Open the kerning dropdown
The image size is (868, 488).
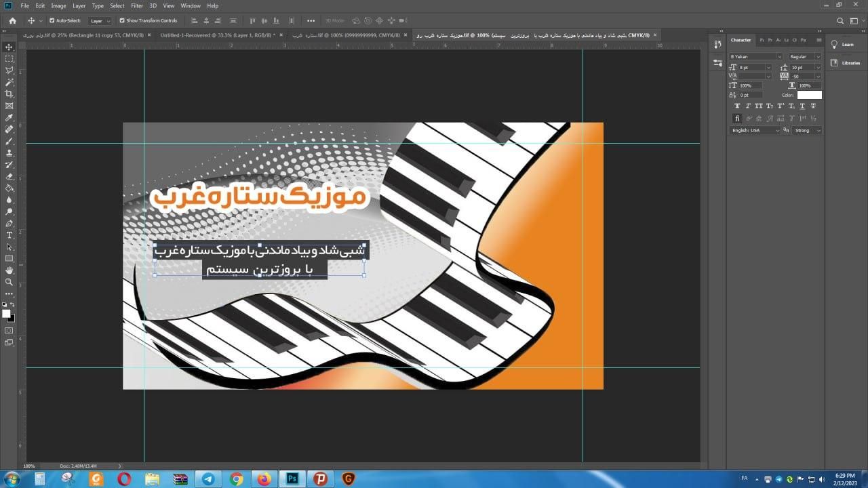point(755,76)
